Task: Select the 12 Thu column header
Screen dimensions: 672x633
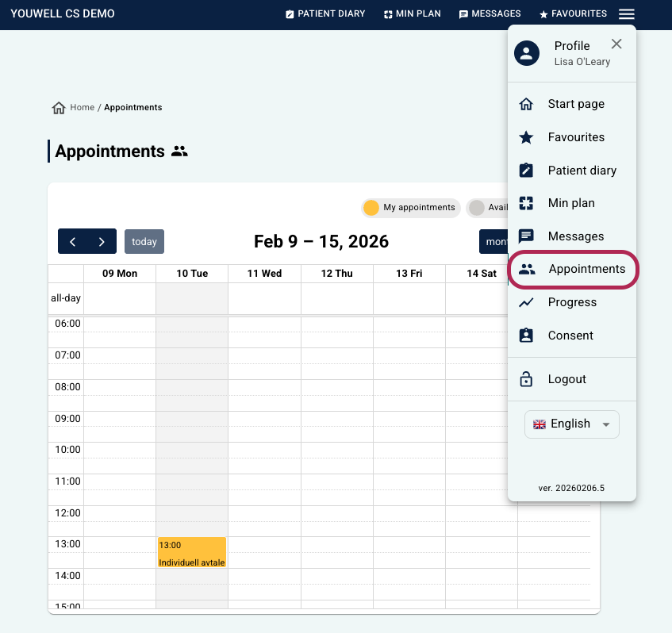Action: tap(337, 274)
